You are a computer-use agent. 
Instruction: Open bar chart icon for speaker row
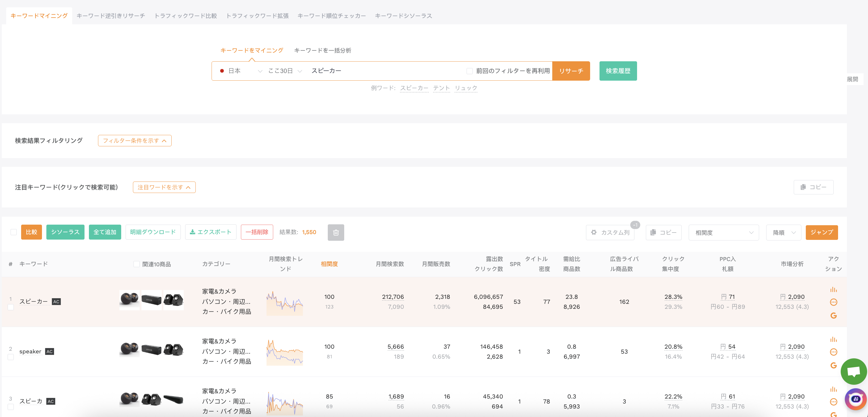click(x=833, y=339)
